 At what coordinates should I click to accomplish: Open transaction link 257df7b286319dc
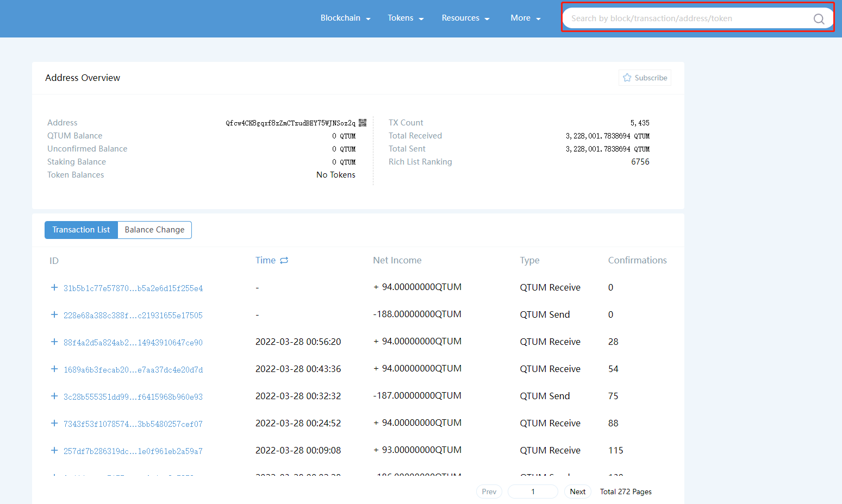pos(133,451)
